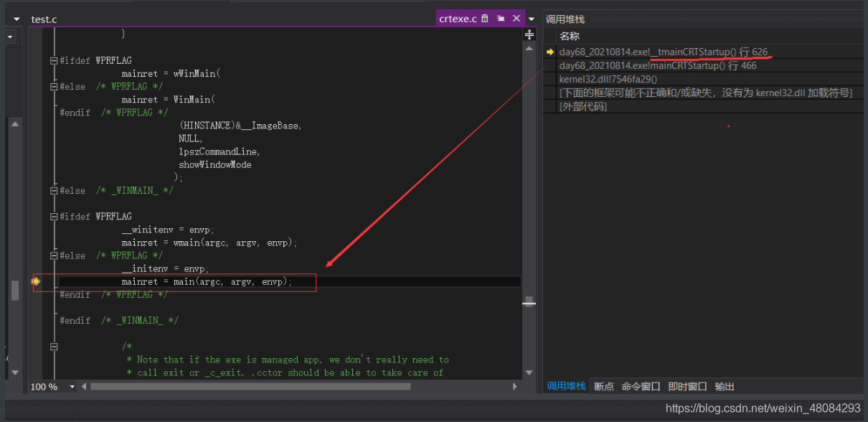Click the yellow current-frame arrow in call stack
This screenshot has height=422, width=868.
[550, 52]
